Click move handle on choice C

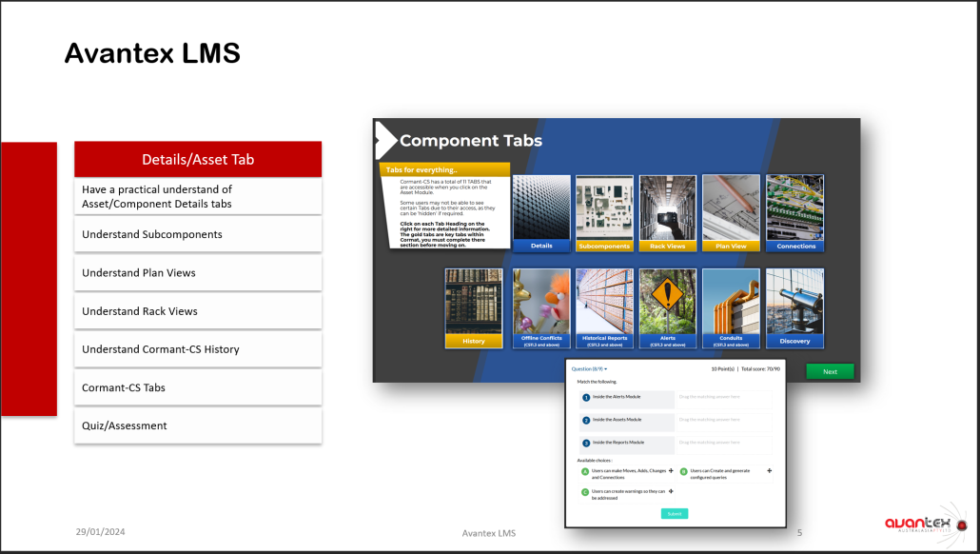tap(671, 491)
